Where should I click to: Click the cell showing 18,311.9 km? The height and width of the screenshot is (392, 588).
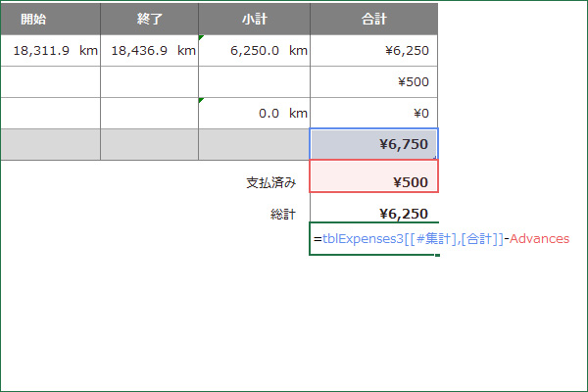click(50, 51)
